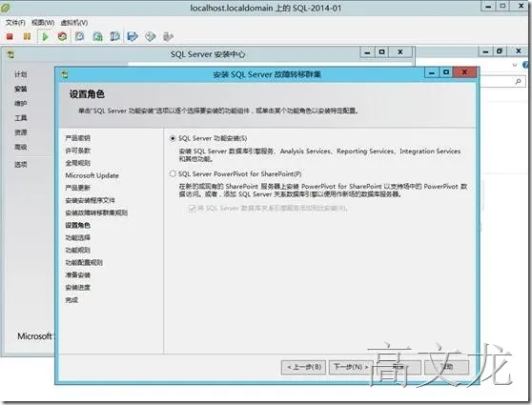Click the < 上一步(B) button
The height and width of the screenshot is (405, 532).
pos(304,367)
